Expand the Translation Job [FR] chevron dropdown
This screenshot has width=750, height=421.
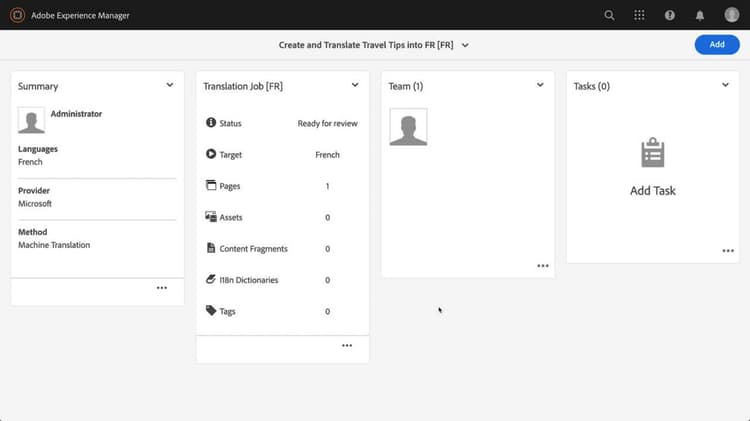click(x=355, y=85)
